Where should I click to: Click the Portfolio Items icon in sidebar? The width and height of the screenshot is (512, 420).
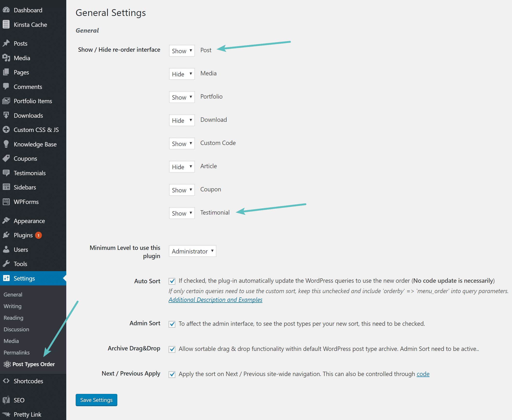[x=7, y=101]
